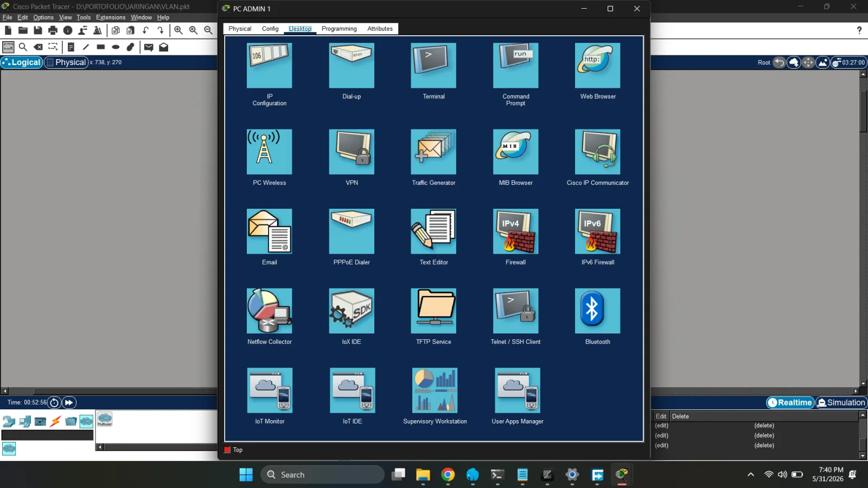Click the first (delete) link
The width and height of the screenshot is (868, 488).
click(764, 426)
